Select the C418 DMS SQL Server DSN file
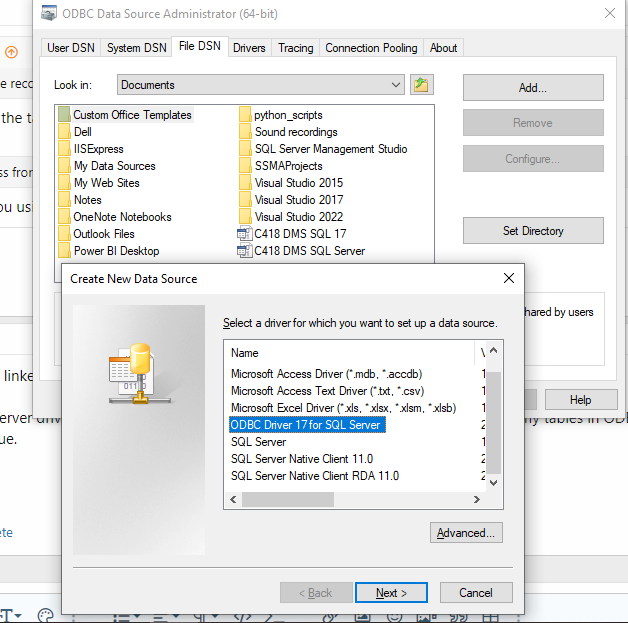 pyautogui.click(x=302, y=251)
